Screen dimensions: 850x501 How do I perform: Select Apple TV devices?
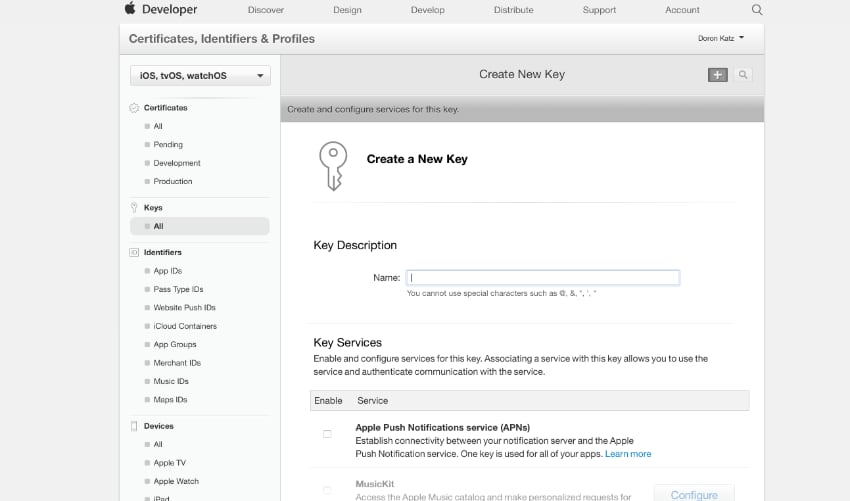click(x=169, y=463)
